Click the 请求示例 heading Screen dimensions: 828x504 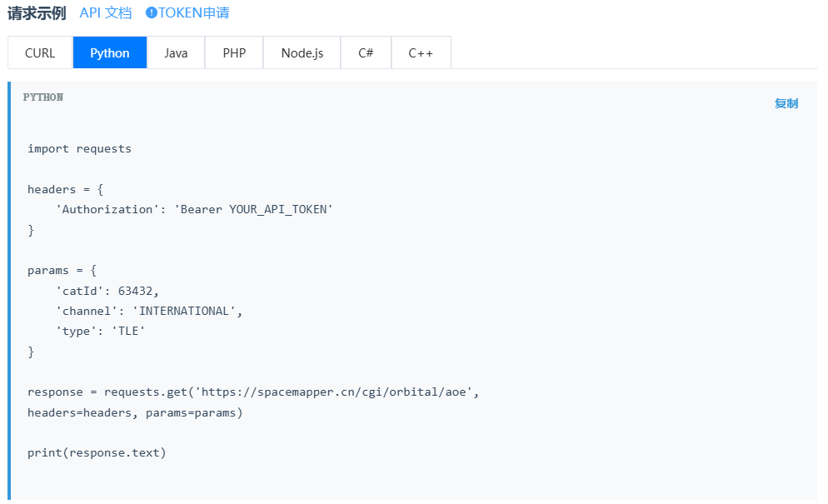tap(37, 13)
